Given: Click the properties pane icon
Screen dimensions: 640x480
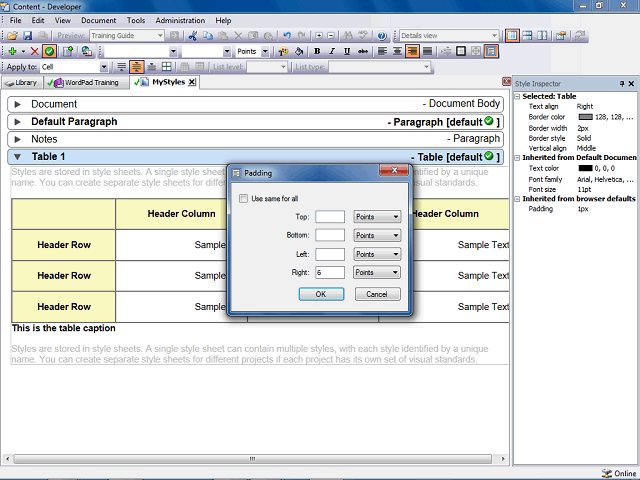Looking at the screenshot, I should pyautogui.click(x=561, y=36).
